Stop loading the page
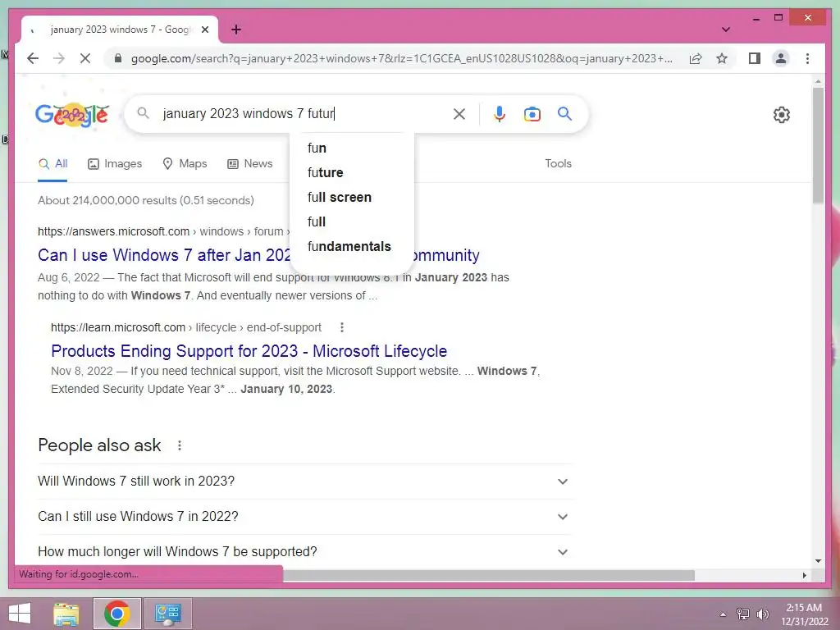 [85, 58]
